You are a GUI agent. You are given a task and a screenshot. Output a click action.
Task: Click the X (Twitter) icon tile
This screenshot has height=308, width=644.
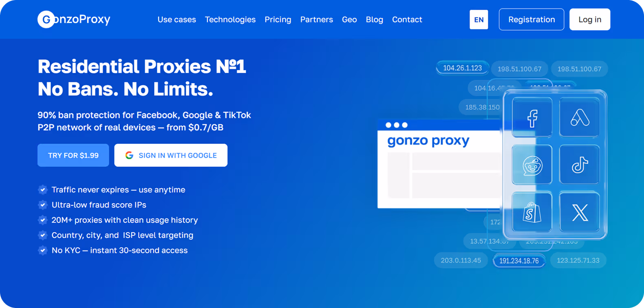click(x=580, y=212)
